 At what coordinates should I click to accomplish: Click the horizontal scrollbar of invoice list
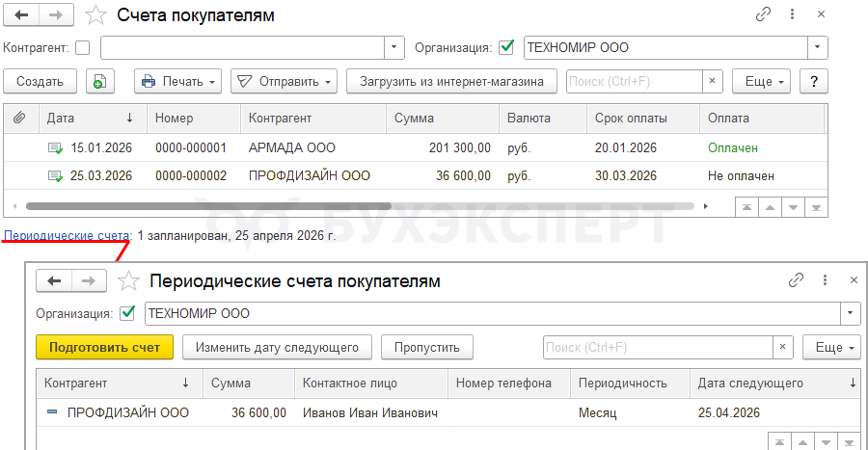pyautogui.click(x=207, y=206)
